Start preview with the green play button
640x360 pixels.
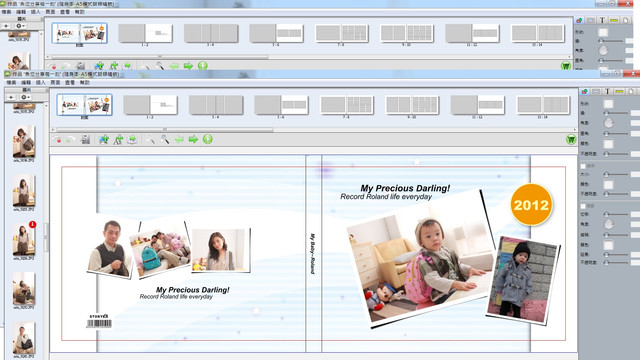(x=208, y=139)
